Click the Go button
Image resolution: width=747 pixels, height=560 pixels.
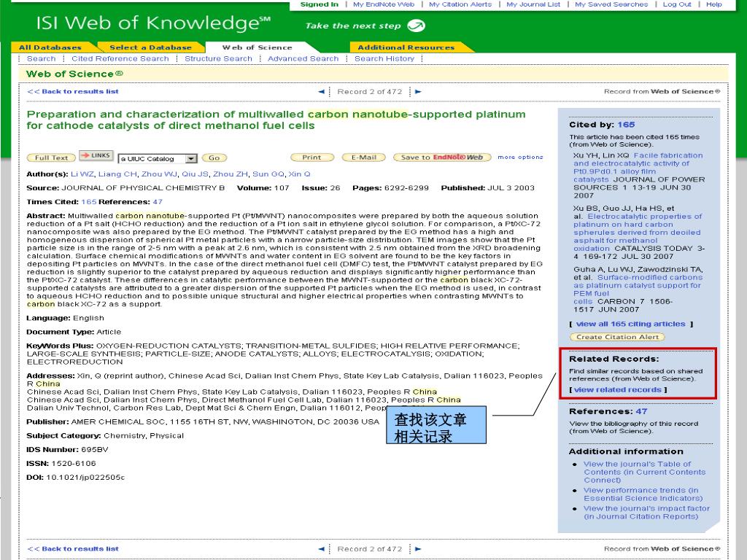click(x=214, y=157)
